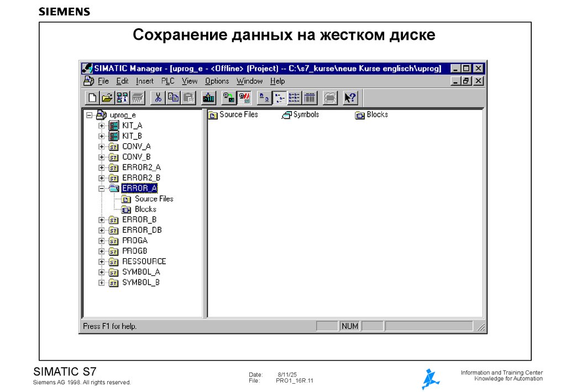Expand the RESSOURCE tree entry

pyautogui.click(x=101, y=261)
